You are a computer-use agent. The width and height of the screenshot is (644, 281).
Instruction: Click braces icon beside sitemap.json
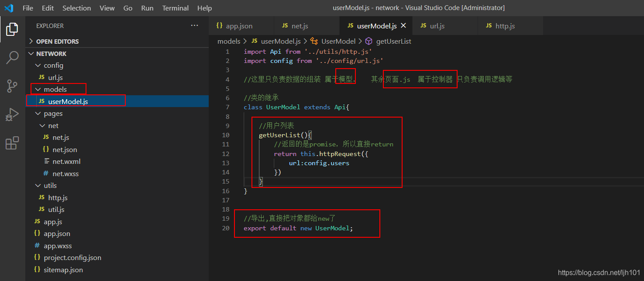point(37,270)
